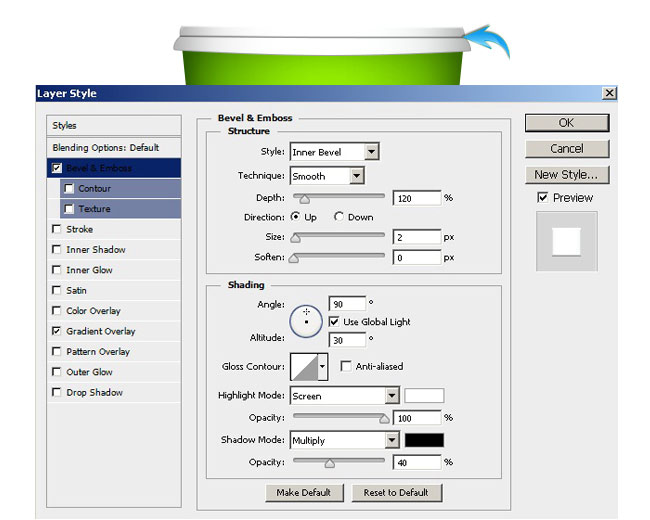Click the Size slider handle
Viewport: 650px width, 520px height.
[295, 238]
